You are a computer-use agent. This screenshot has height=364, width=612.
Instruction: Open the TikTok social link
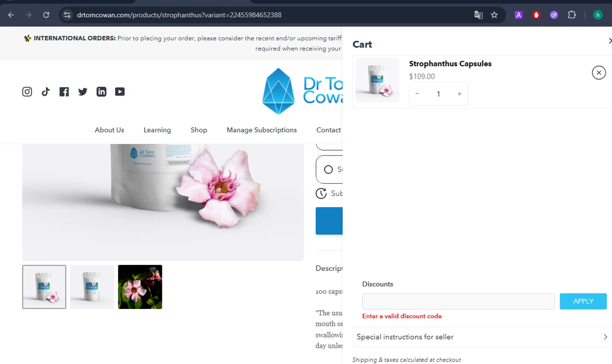(x=46, y=92)
